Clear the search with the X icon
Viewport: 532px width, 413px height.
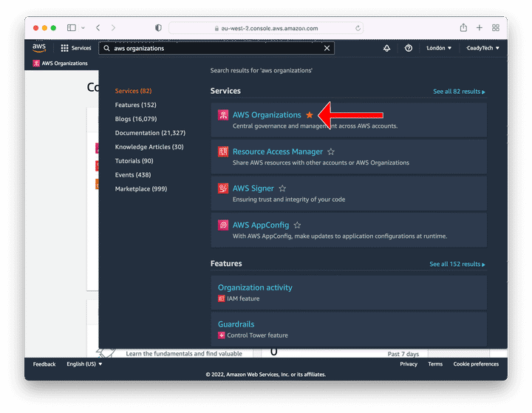pyautogui.click(x=327, y=48)
